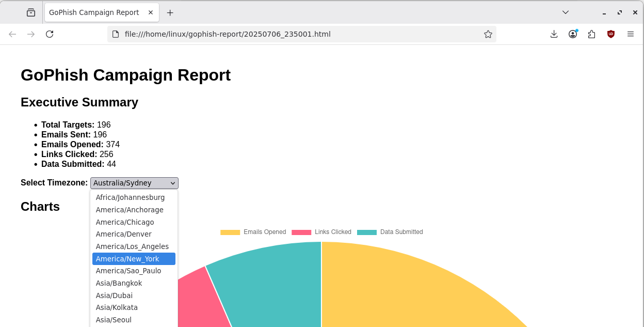Open the Firefox application menu
644x327 pixels.
tap(630, 34)
